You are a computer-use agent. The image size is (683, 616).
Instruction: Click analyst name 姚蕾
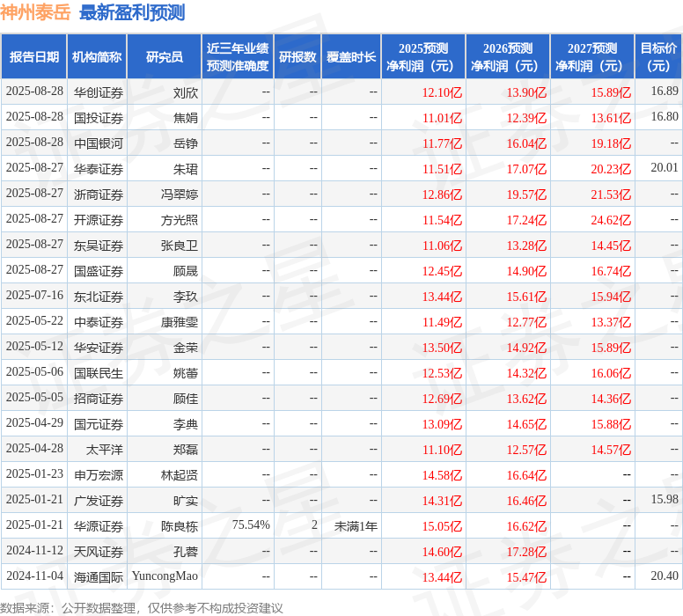(x=186, y=373)
